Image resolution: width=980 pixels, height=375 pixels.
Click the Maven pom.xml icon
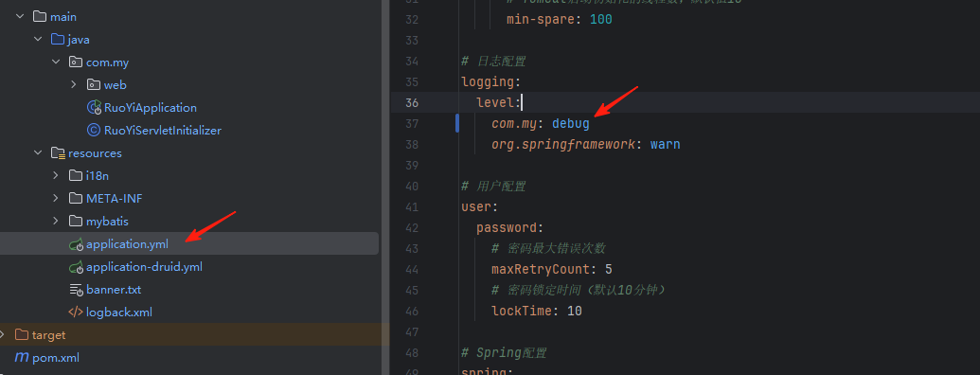click(x=21, y=357)
